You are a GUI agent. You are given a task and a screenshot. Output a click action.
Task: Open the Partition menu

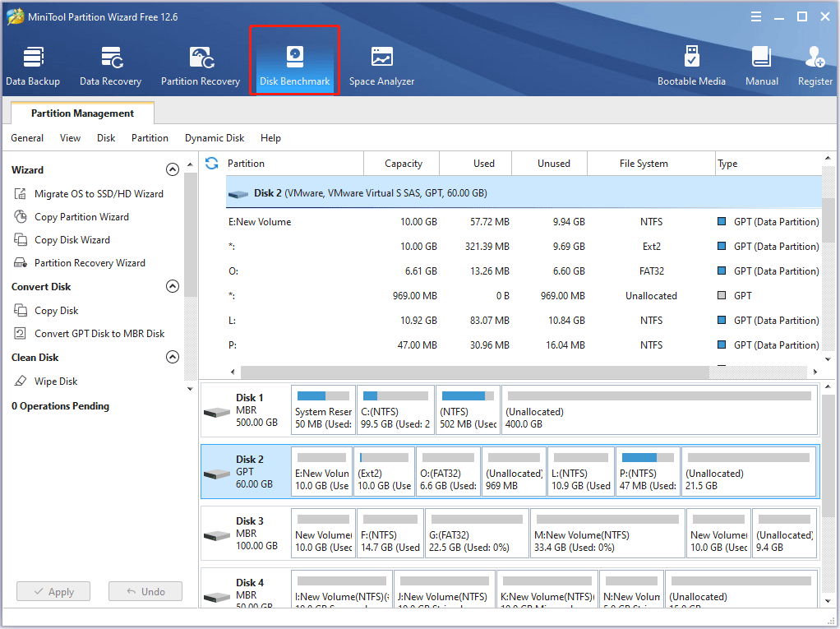(x=150, y=138)
